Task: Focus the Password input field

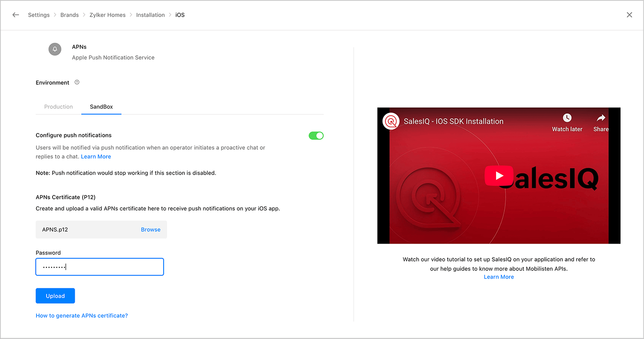Action: coord(100,267)
